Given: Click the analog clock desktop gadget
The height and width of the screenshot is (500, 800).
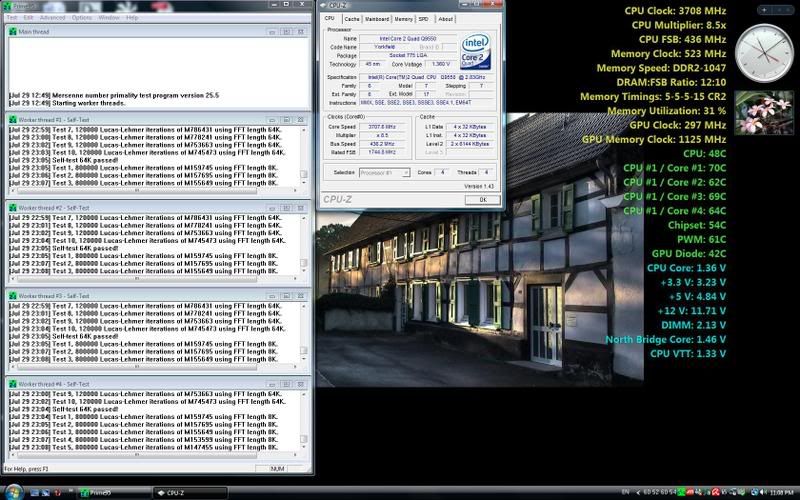Looking at the screenshot, I should 763,55.
